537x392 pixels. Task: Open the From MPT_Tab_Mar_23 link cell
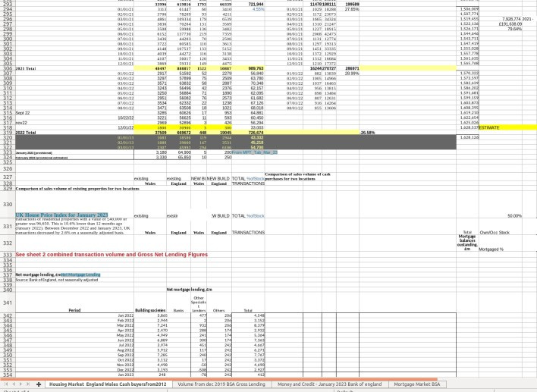click(x=255, y=152)
